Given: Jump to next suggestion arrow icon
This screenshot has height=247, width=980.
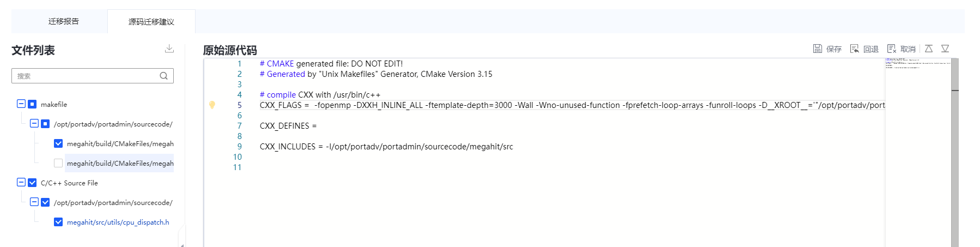Looking at the screenshot, I should 945,49.
